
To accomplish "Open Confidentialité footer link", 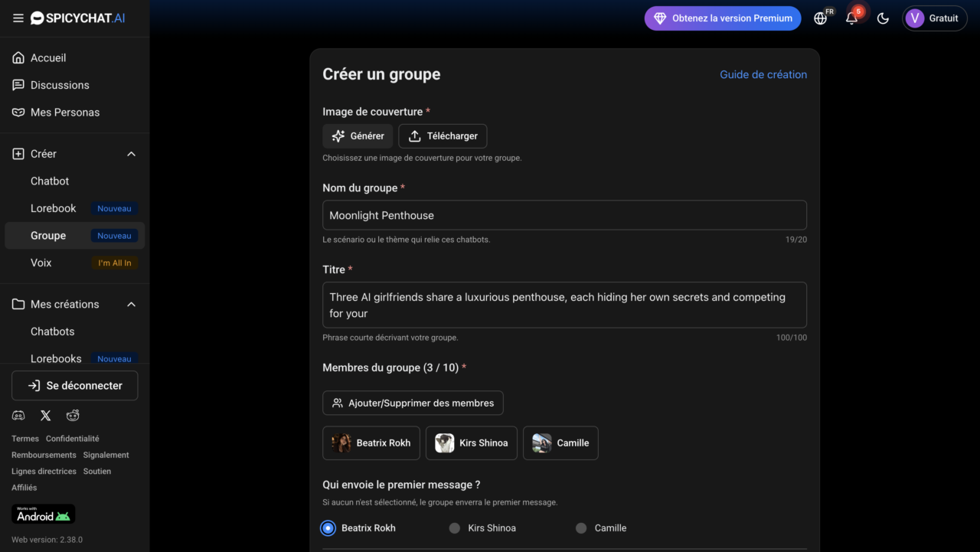I will [x=73, y=439].
